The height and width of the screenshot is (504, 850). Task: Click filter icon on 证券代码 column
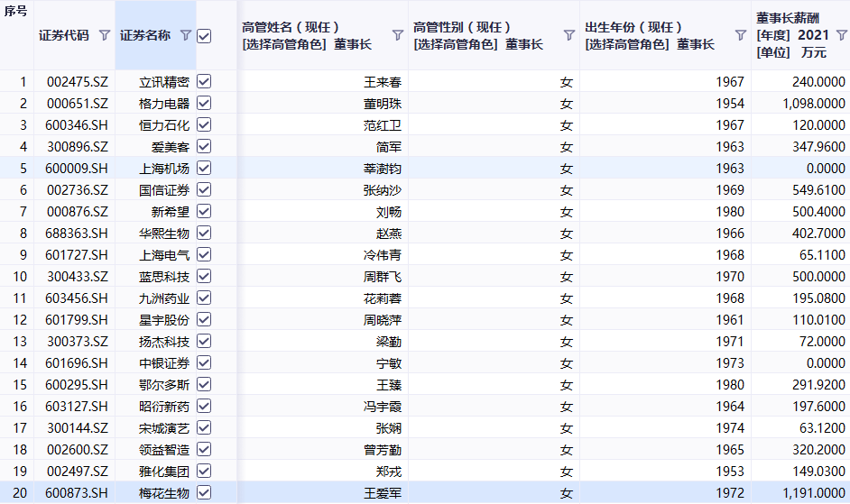105,35
